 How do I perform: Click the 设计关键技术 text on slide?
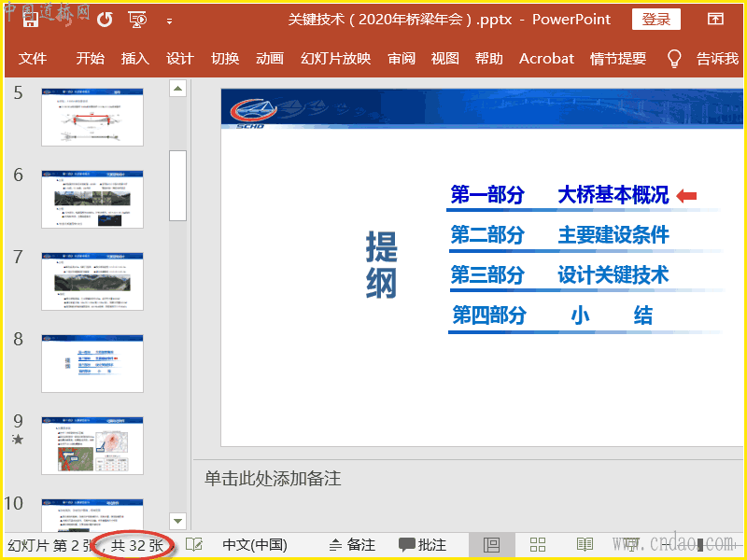[613, 274]
